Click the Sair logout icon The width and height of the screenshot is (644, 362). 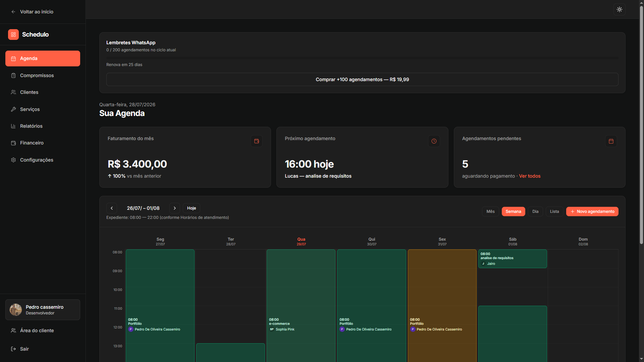pyautogui.click(x=13, y=349)
